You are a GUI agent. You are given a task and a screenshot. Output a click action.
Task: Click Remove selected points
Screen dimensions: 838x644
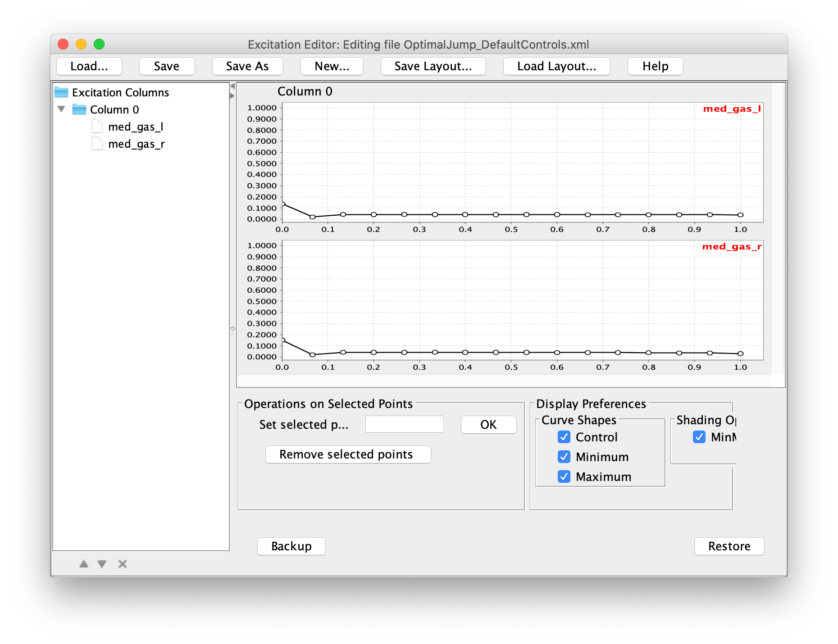pos(348,454)
